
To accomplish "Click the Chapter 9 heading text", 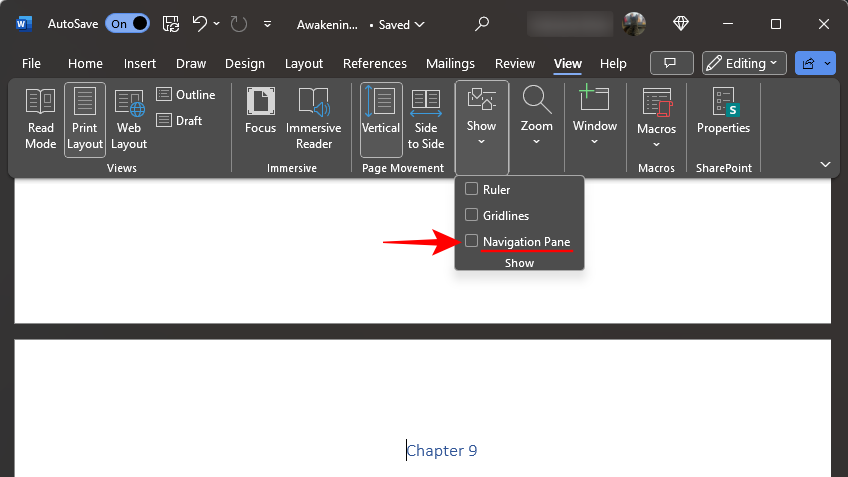I will coord(442,451).
